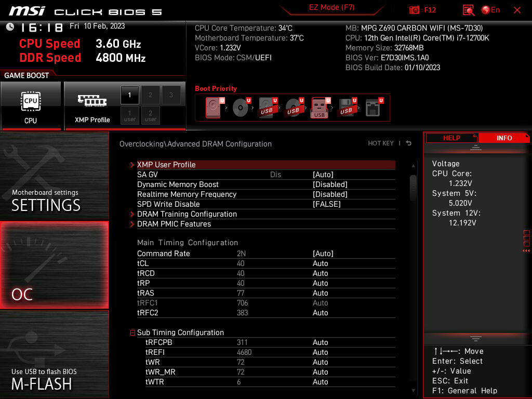
Task: Enable XMP profile 2
Action: pos(150,95)
